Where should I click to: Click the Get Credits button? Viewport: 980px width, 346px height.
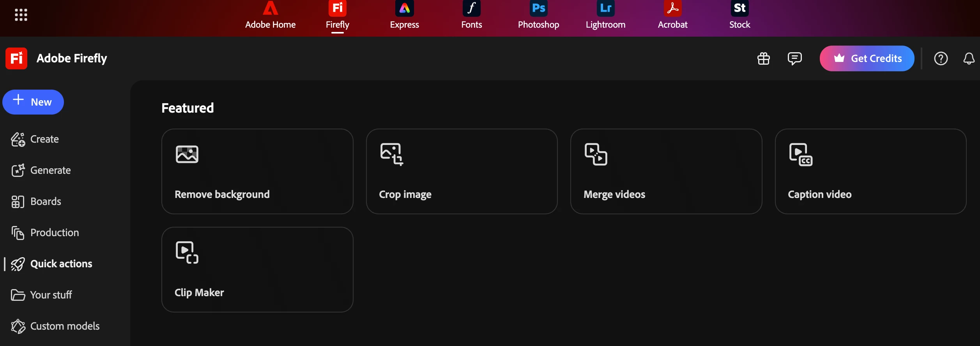click(867, 58)
